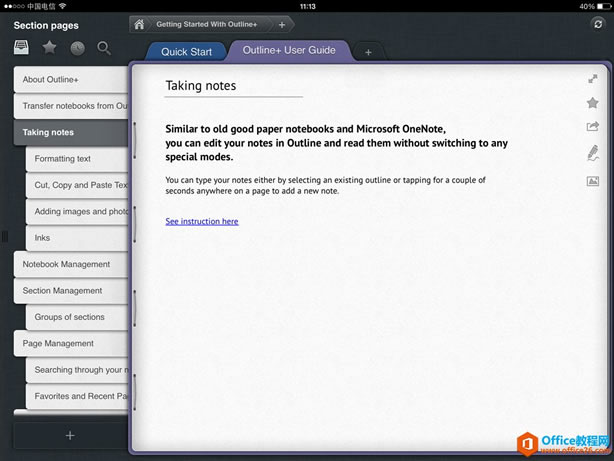614x461 pixels.
Task: Select Outline+ User Guide tab
Action: pyautogui.click(x=289, y=50)
